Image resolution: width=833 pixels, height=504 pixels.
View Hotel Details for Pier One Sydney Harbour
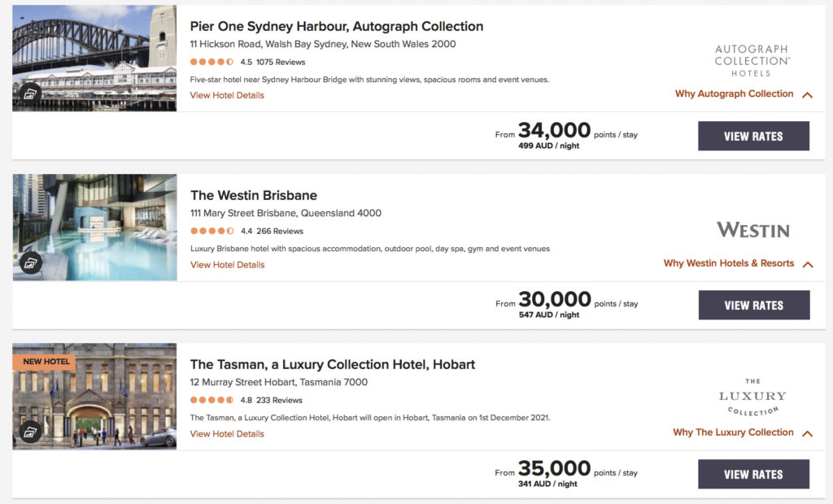[x=226, y=95]
